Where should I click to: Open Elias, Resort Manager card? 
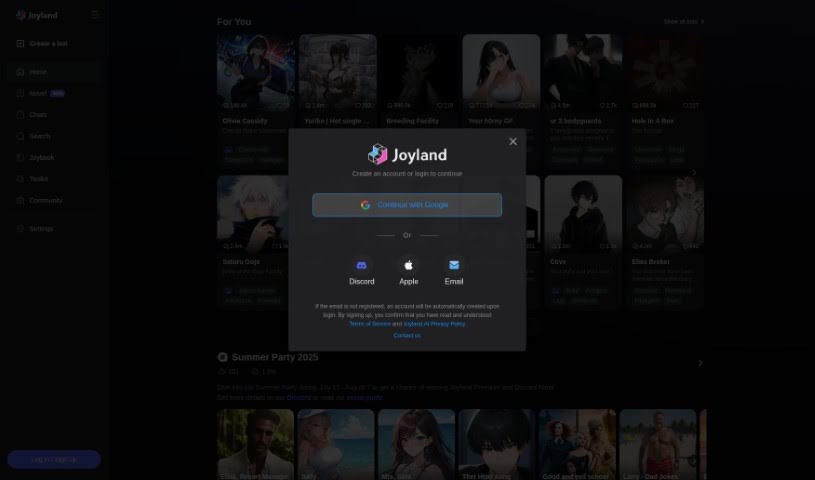tap(255, 445)
